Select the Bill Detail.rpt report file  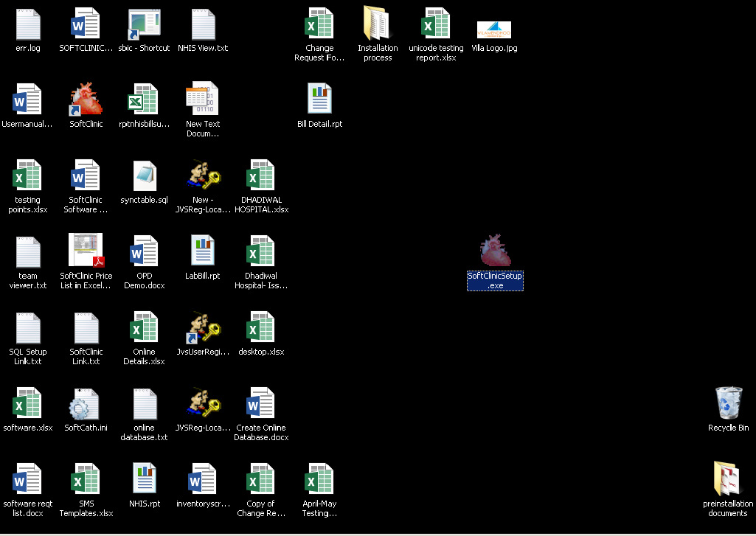(319, 100)
